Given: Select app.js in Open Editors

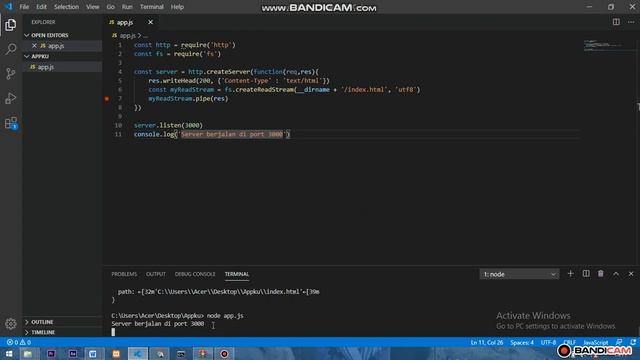Looking at the screenshot, I should (62, 46).
